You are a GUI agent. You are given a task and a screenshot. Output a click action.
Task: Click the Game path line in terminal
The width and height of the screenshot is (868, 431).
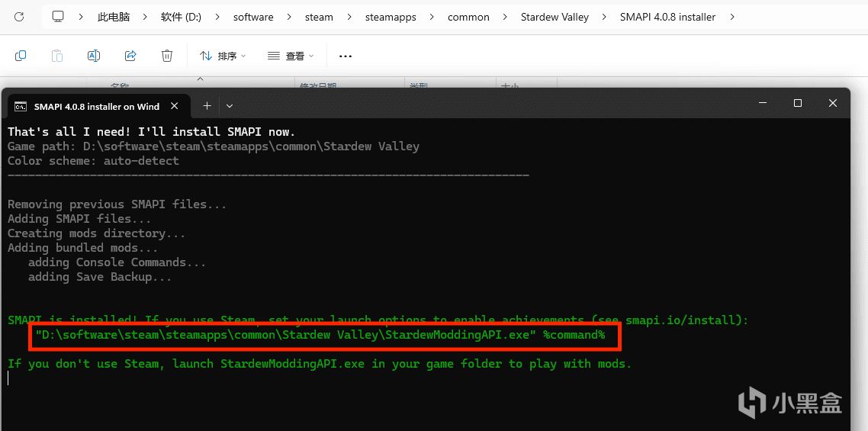(x=214, y=146)
